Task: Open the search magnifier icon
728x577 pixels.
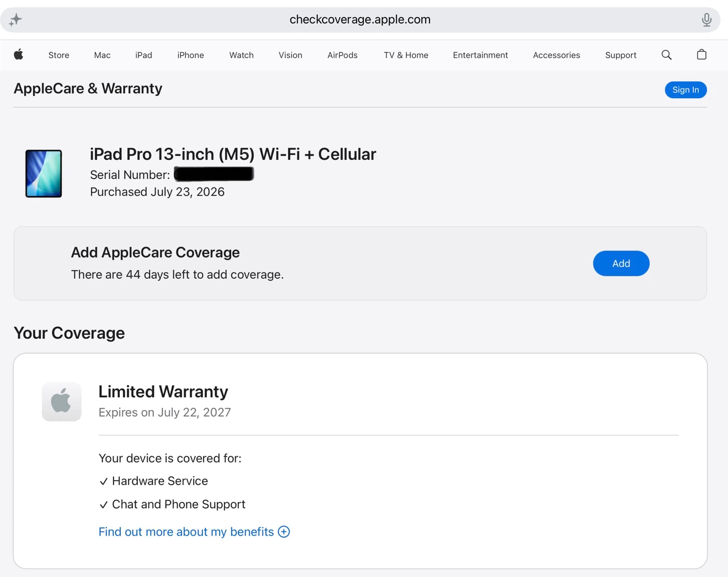Action: pyautogui.click(x=666, y=55)
